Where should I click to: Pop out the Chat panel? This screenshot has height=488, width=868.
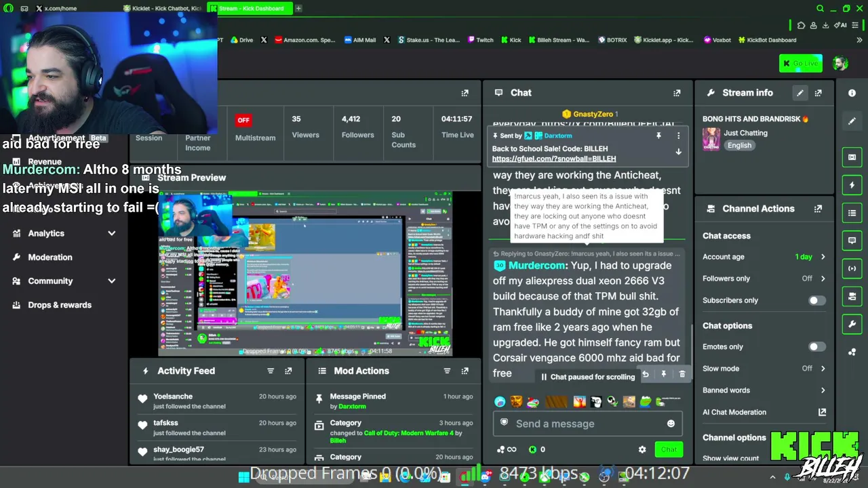(x=677, y=93)
